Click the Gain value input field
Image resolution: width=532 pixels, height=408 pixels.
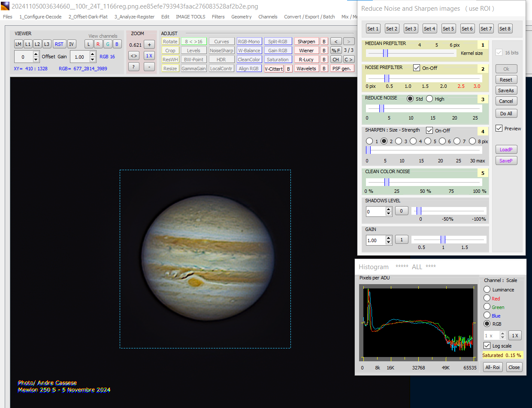(x=376, y=240)
